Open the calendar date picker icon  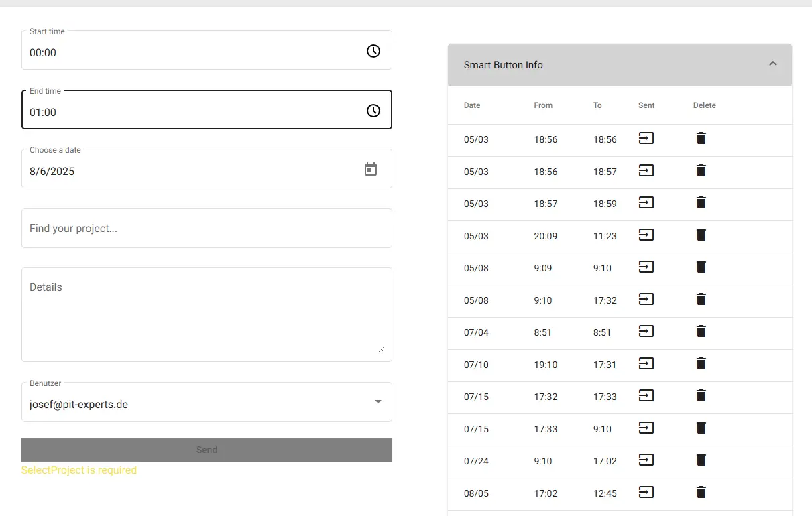(x=371, y=170)
